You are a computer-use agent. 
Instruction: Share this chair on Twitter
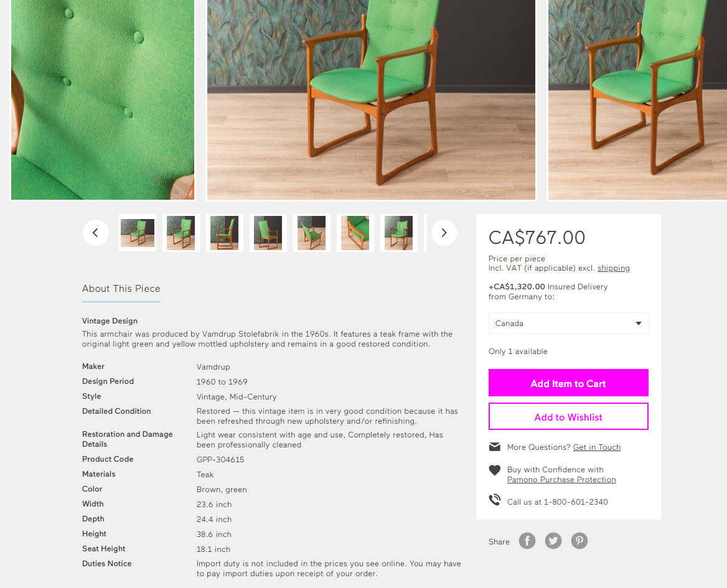(x=553, y=541)
